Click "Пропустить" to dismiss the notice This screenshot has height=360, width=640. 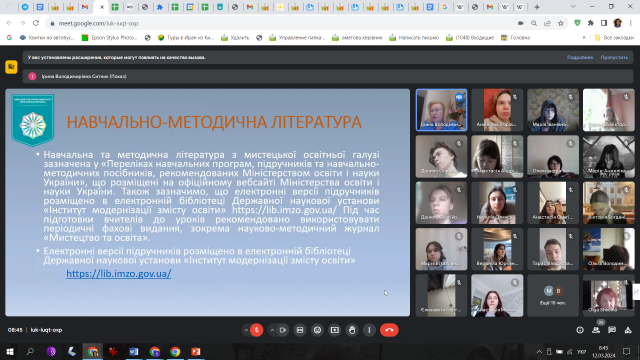(x=614, y=58)
